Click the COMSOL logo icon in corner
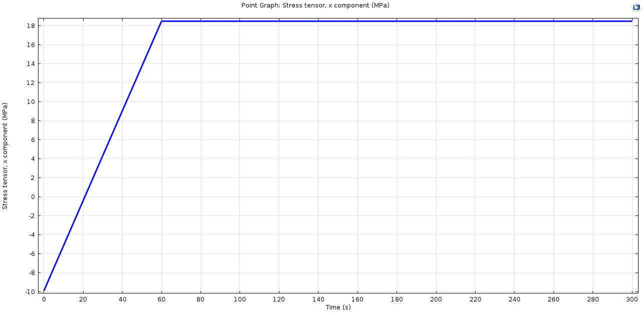The width and height of the screenshot is (644, 315). 636,7
